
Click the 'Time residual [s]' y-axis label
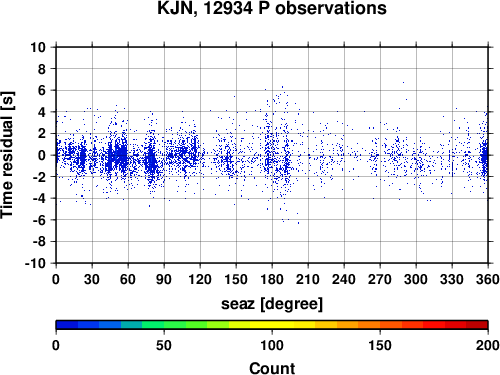pyautogui.click(x=7, y=155)
